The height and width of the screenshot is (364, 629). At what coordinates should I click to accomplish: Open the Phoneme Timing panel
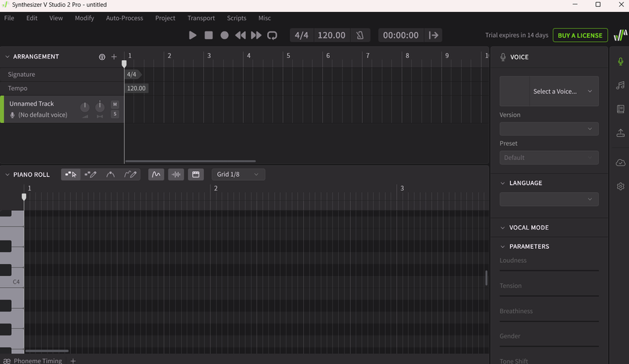pyautogui.click(x=33, y=361)
